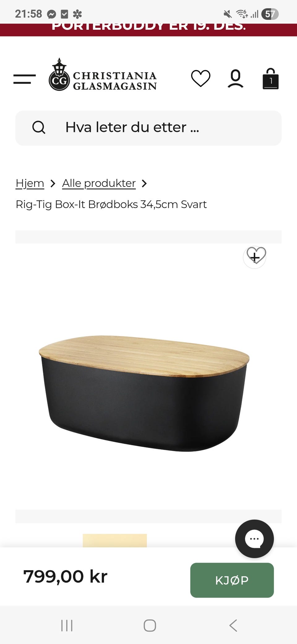Click the chevron after Alle produkter
This screenshot has width=297, height=644.
tap(144, 184)
